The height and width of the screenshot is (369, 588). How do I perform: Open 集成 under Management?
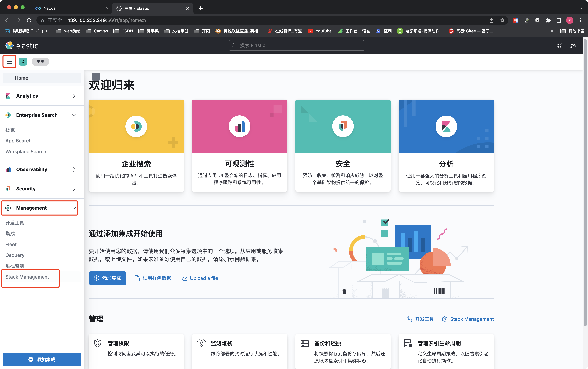point(10,234)
